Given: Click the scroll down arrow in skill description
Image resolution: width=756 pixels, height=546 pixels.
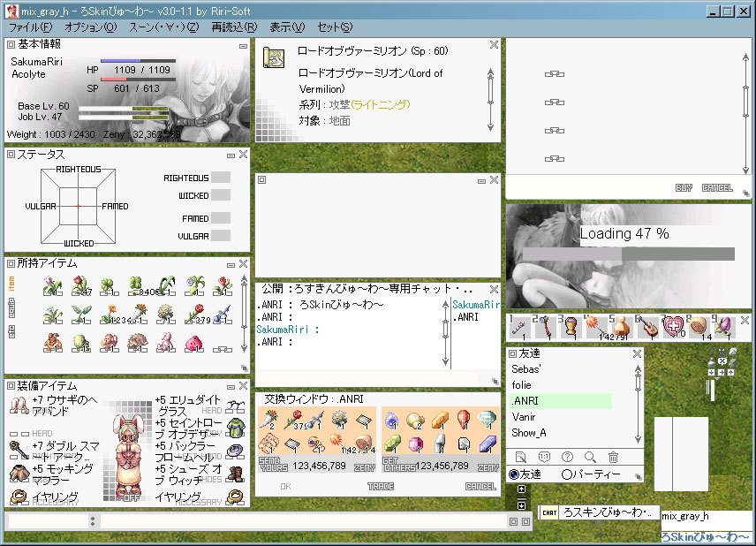Looking at the screenshot, I should (490, 127).
